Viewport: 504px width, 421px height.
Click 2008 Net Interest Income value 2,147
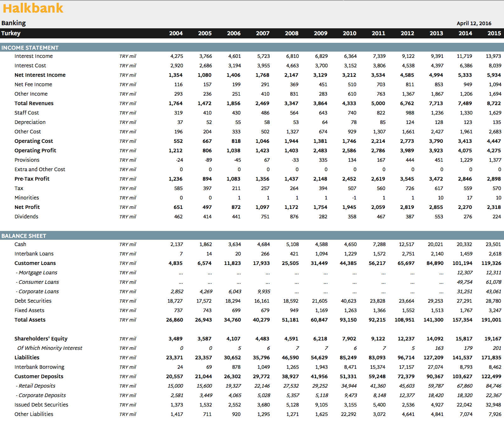[x=291, y=75]
